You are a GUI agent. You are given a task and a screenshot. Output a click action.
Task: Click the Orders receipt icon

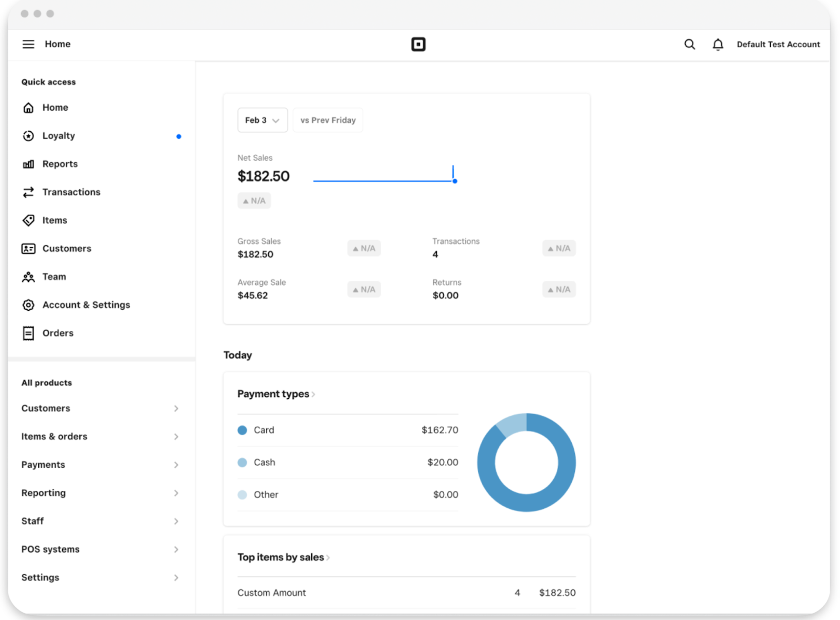28,333
